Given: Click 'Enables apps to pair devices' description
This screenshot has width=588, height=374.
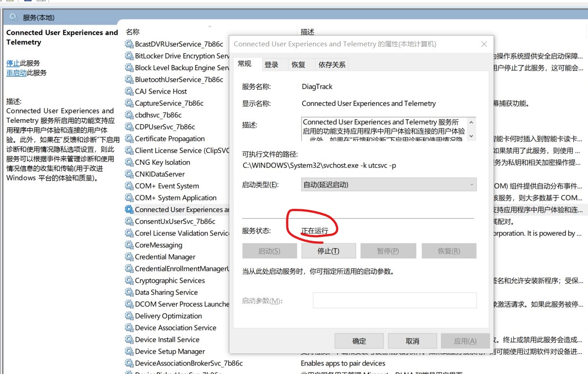Looking at the screenshot, I should (343, 363).
